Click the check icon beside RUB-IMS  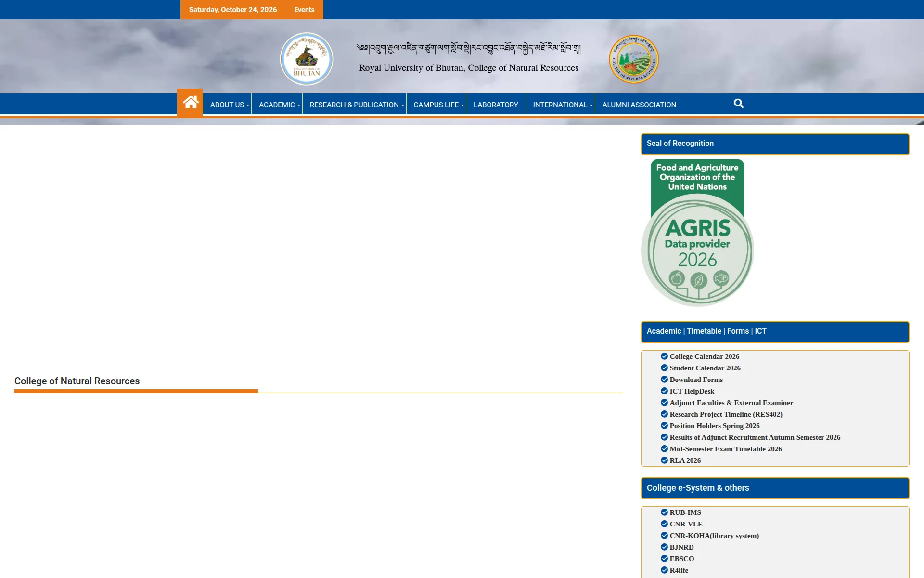click(664, 512)
